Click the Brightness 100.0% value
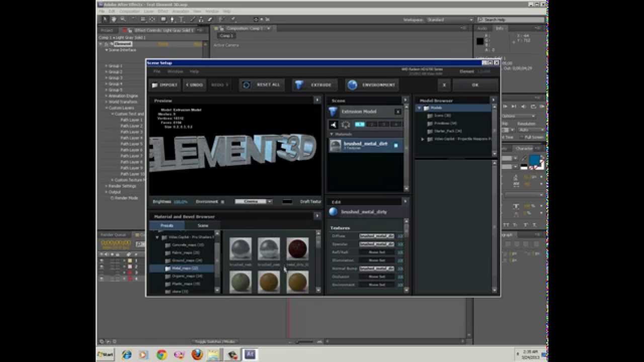Viewport: 644px width, 362px height. [x=180, y=202]
